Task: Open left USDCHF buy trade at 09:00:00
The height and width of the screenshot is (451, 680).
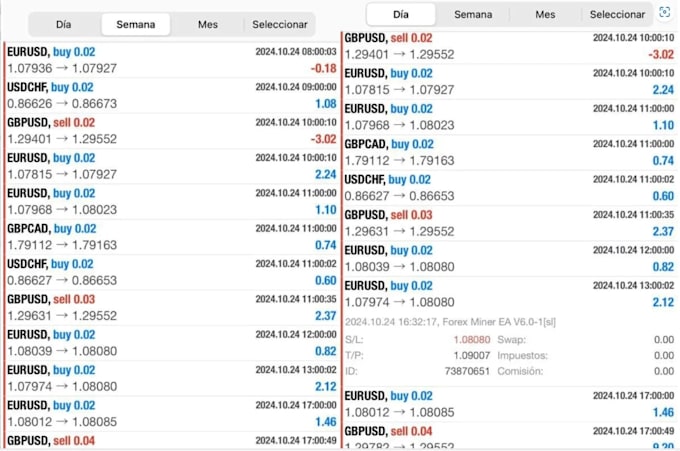Action: (172, 96)
